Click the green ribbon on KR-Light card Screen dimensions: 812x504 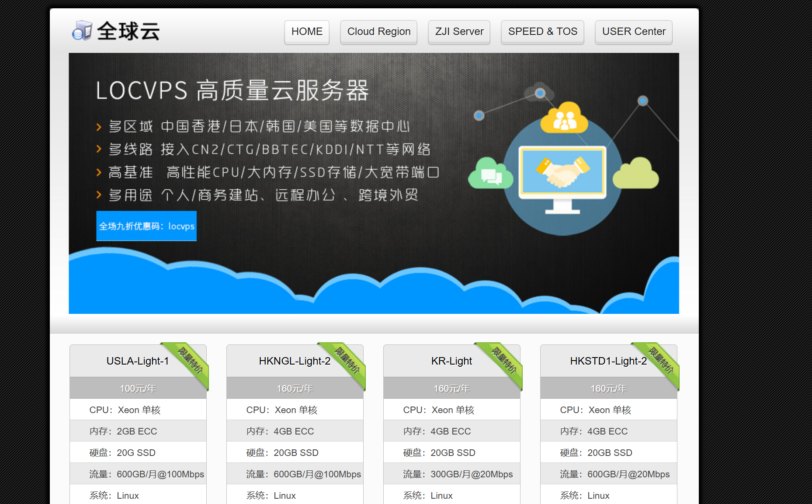[504, 361]
